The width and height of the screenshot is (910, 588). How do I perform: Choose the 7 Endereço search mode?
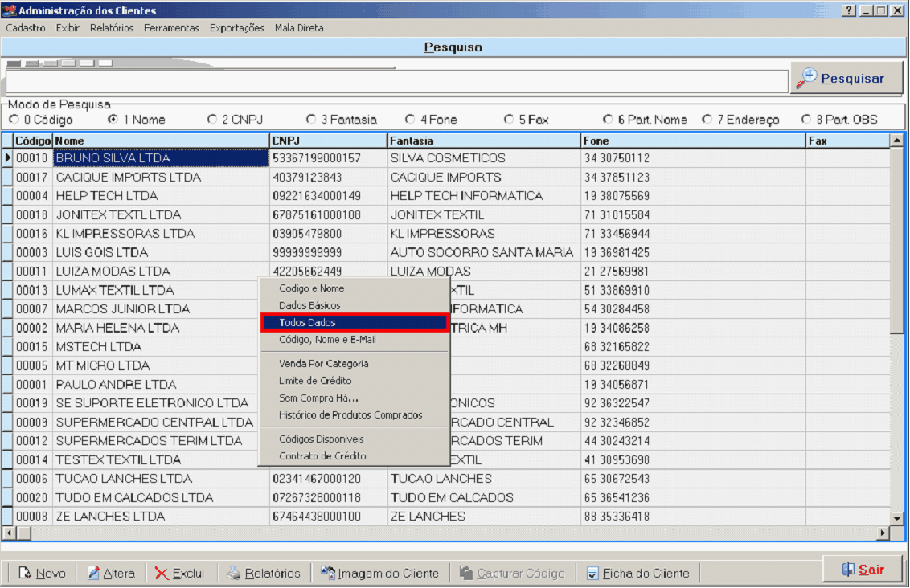pyautogui.click(x=707, y=120)
